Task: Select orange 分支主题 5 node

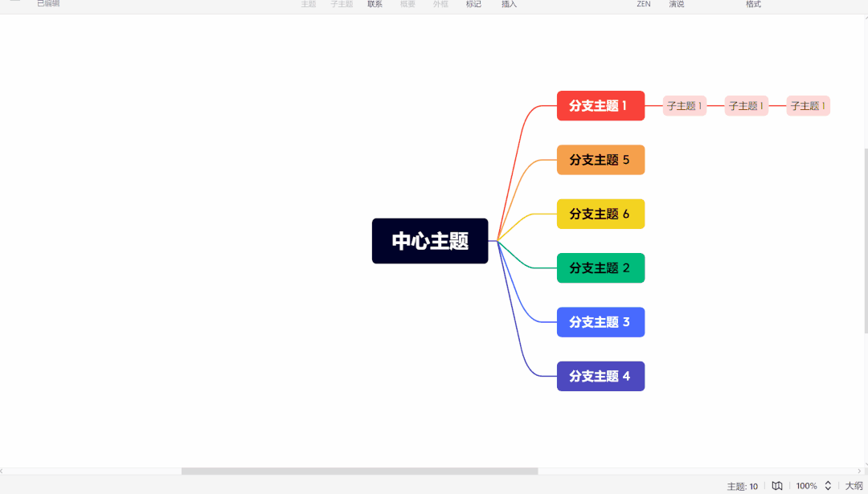Action: click(600, 160)
